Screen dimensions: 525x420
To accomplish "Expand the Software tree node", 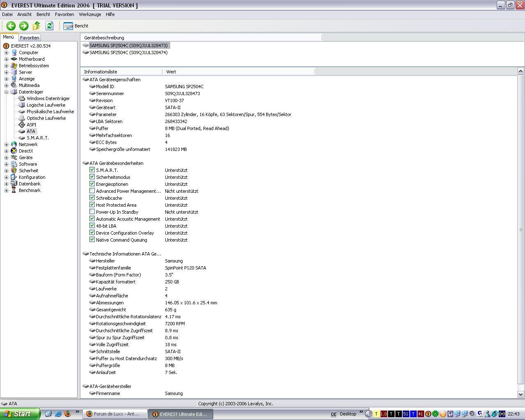I will (6, 164).
